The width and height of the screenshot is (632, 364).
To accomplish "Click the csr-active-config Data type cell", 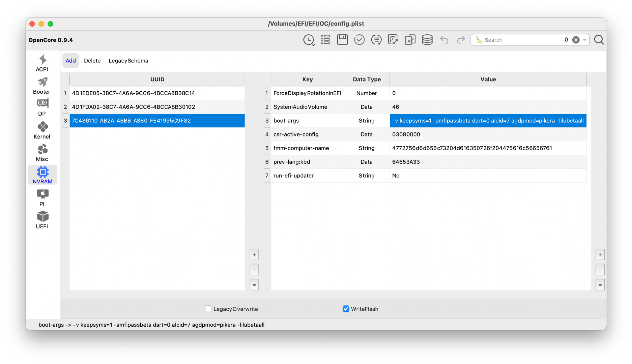I will point(367,134).
